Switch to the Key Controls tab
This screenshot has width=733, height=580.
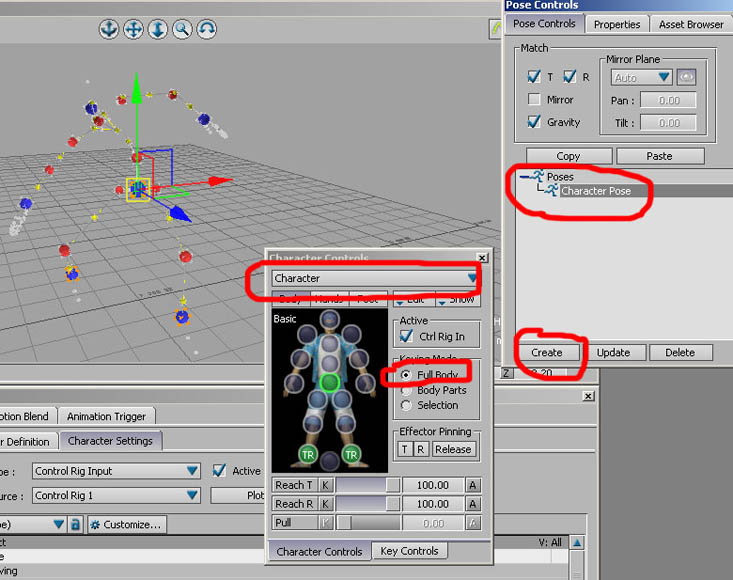pyautogui.click(x=409, y=551)
